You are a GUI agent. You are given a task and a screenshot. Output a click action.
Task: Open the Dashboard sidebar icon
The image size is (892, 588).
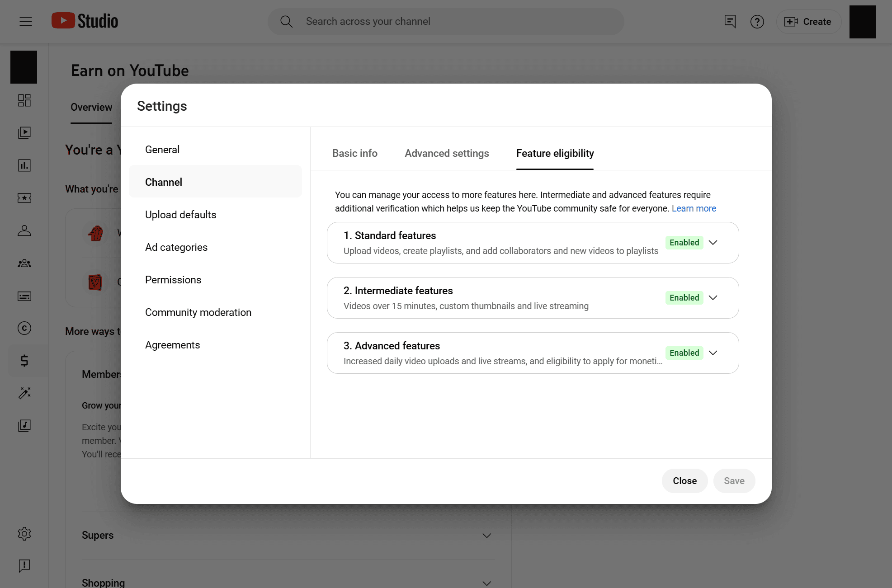pyautogui.click(x=24, y=100)
